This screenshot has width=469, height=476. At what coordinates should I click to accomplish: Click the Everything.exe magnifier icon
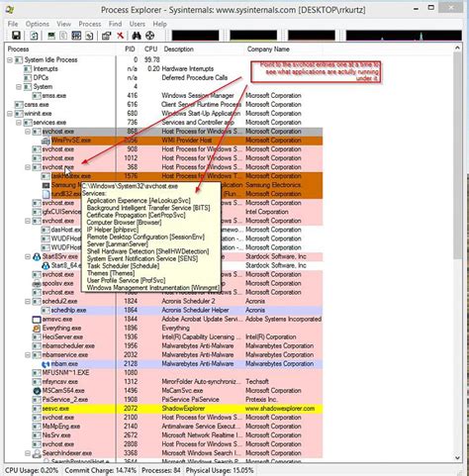tap(37, 329)
